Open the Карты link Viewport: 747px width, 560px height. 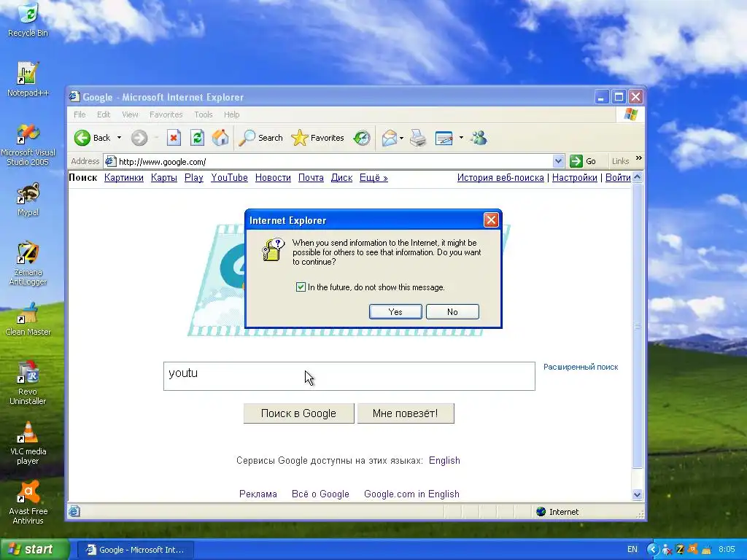click(x=164, y=178)
